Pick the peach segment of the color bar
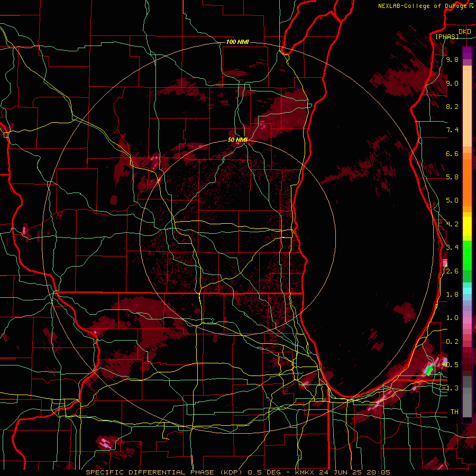The image size is (476, 476). click(x=467, y=108)
